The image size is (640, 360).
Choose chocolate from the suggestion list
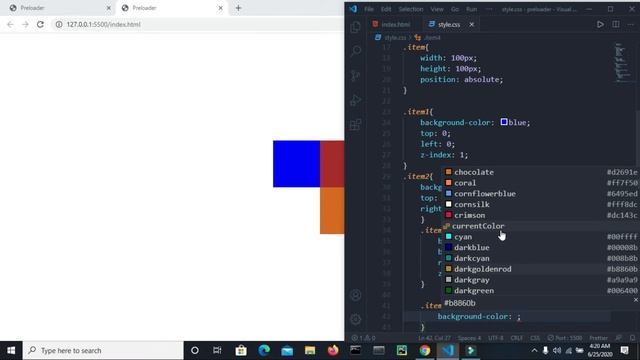pos(541,172)
